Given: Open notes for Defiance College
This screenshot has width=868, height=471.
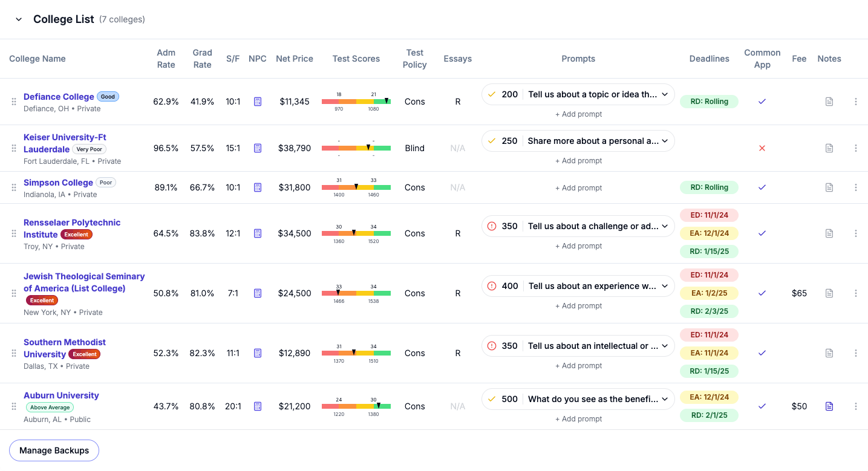Looking at the screenshot, I should click(829, 102).
